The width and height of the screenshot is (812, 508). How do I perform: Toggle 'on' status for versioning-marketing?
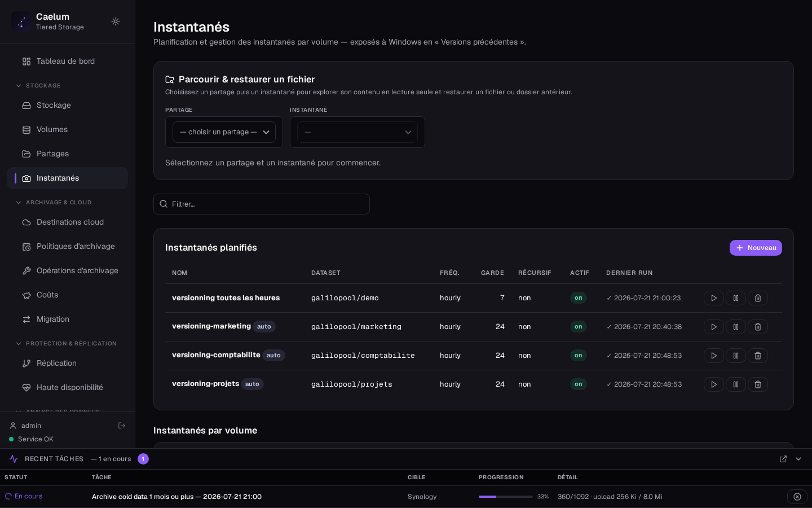tap(579, 327)
